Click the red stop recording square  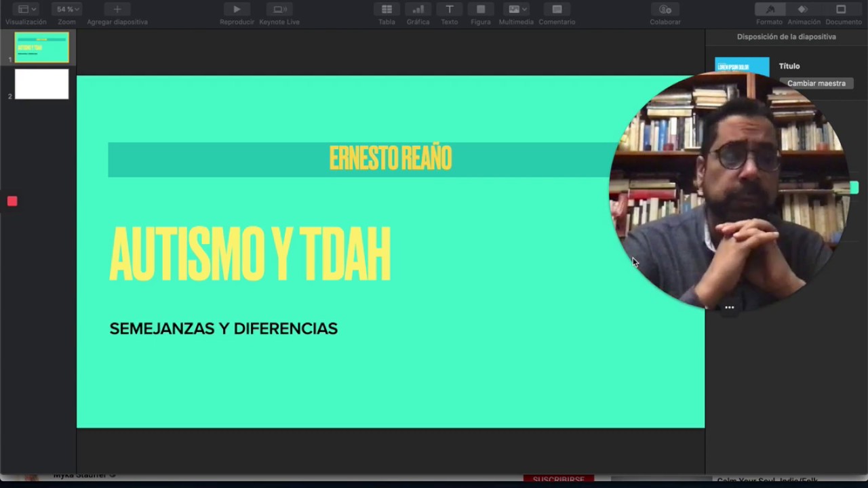point(12,201)
